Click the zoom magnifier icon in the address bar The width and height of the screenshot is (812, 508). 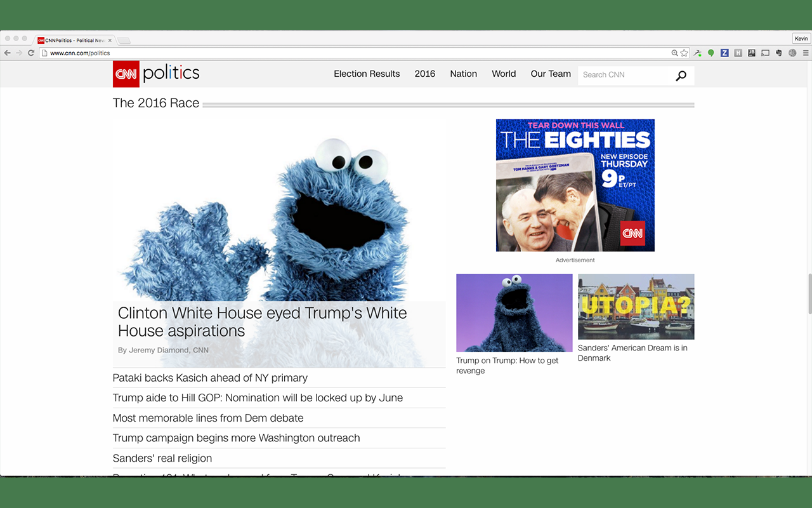pyautogui.click(x=674, y=53)
